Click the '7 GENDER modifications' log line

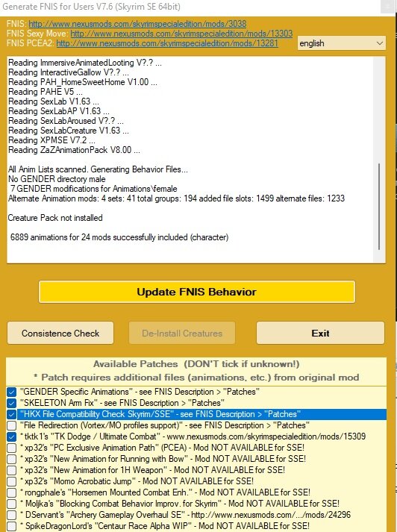[93, 189]
